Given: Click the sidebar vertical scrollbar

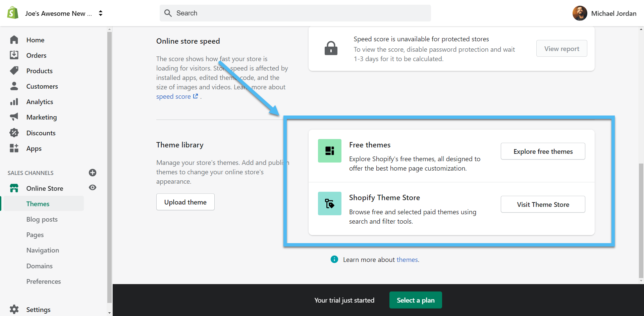Looking at the screenshot, I should click(109, 167).
